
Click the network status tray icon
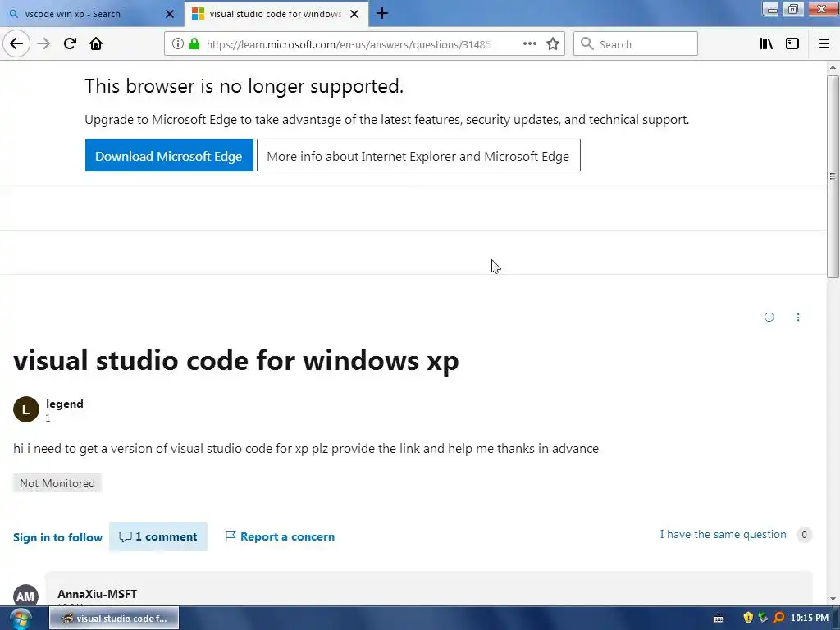764,618
